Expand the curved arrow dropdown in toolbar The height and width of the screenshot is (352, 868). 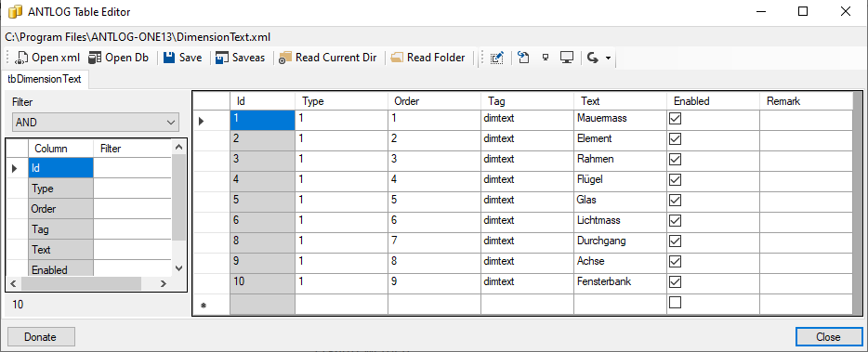point(608,59)
